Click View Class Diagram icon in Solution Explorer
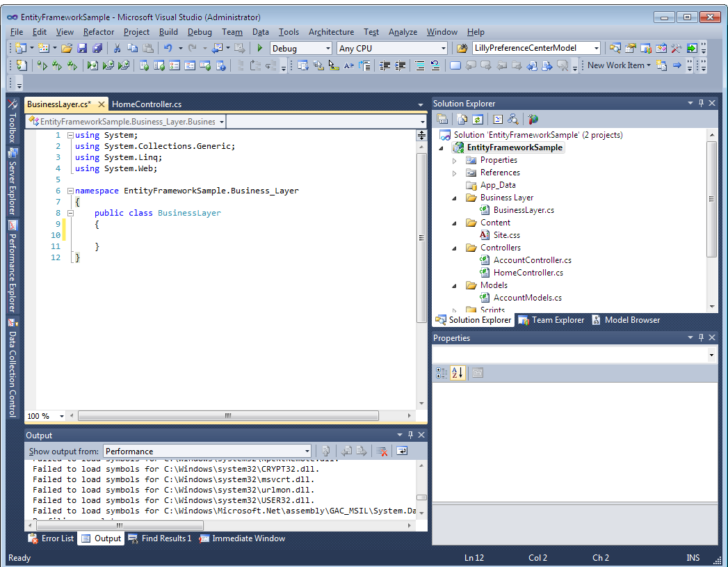The height and width of the screenshot is (567, 728). [x=513, y=120]
